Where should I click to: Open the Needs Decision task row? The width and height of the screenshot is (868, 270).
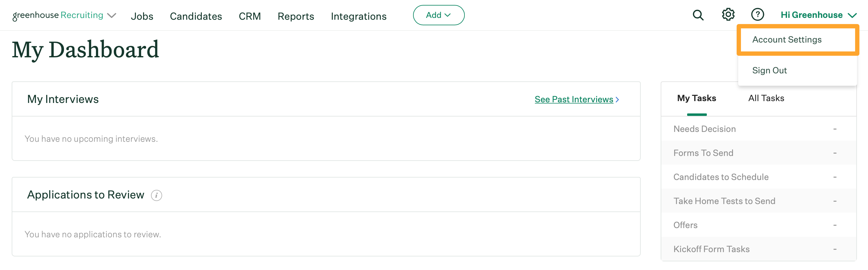click(x=704, y=129)
